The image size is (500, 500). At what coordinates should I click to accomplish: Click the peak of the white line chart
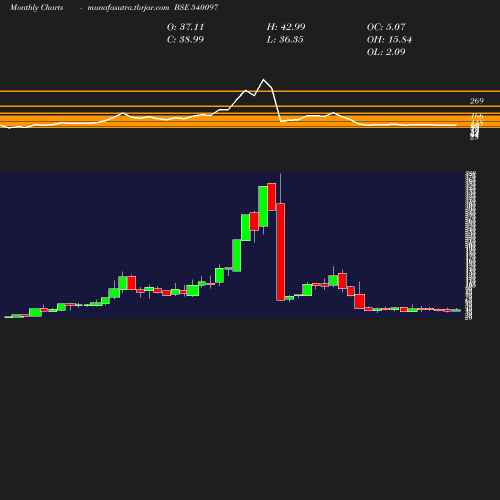pos(264,80)
